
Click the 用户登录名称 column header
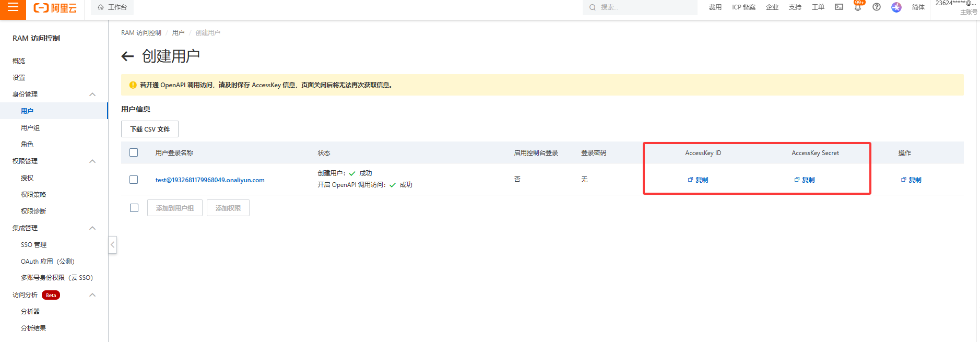point(174,153)
